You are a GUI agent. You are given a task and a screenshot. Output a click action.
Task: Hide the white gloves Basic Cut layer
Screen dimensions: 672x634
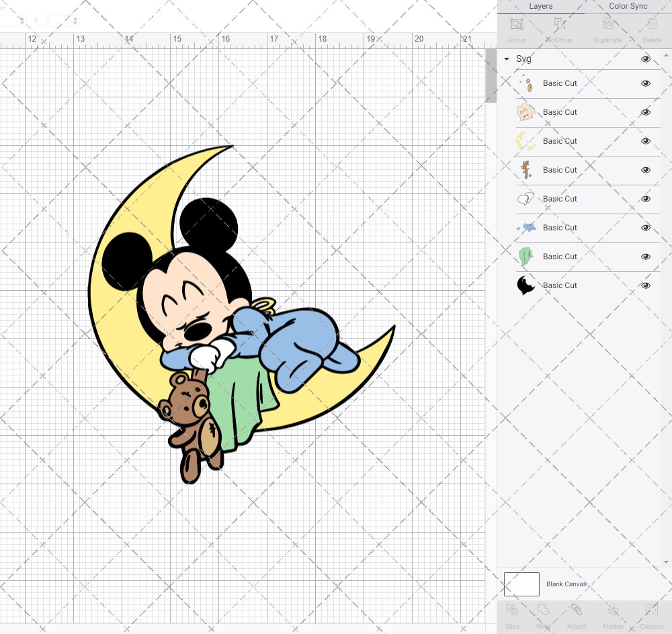click(x=645, y=199)
